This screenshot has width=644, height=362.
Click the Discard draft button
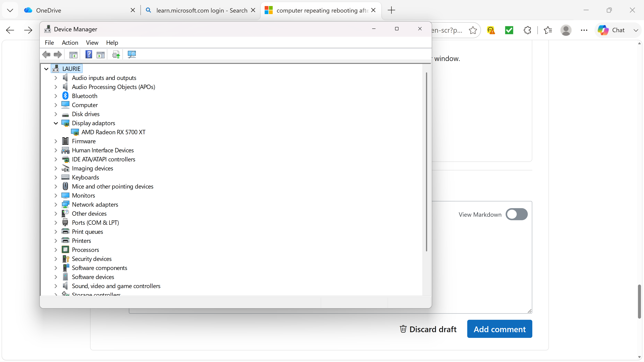428,329
